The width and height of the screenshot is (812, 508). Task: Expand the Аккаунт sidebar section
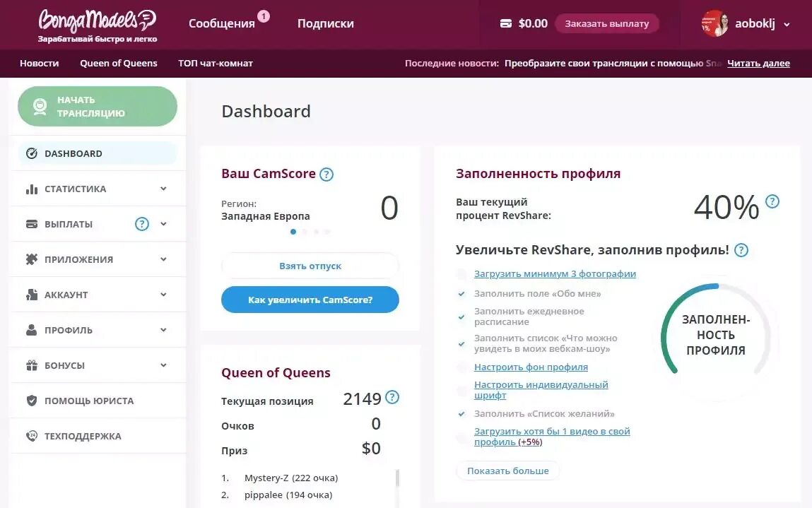click(x=164, y=294)
